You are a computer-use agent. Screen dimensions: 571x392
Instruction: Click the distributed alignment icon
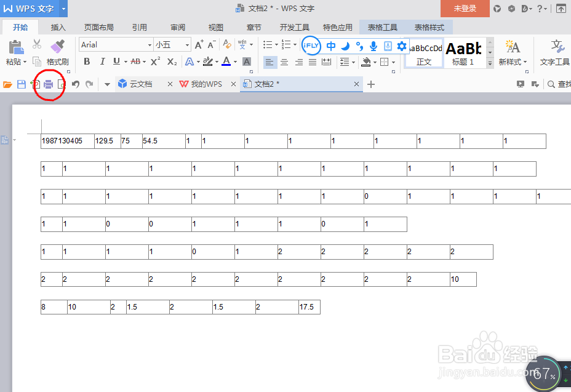[x=326, y=62]
